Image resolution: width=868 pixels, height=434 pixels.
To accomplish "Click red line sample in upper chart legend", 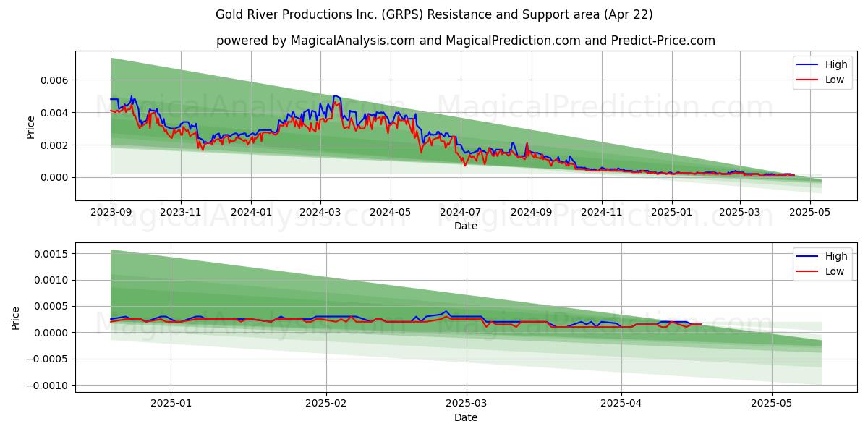I will pos(809,80).
